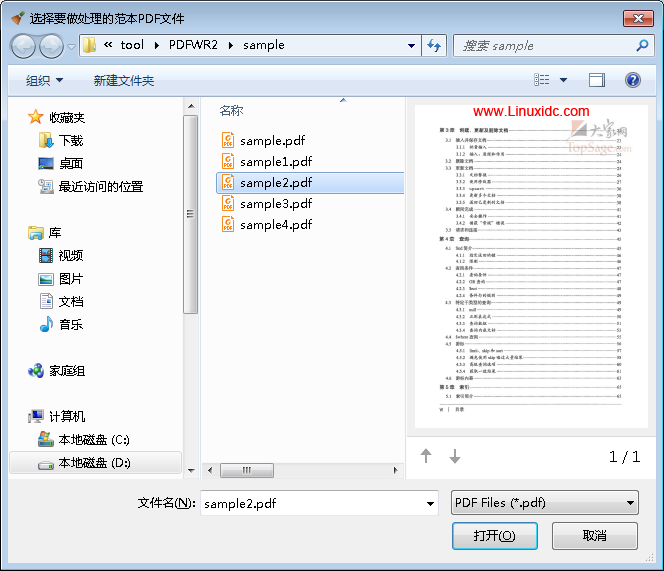Click the refresh button beside the address bar

(434, 45)
